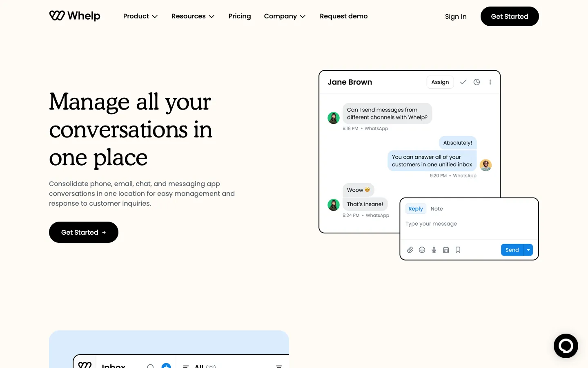Viewport: 588px width, 368px height.
Task: Click the paperclip attachment icon
Action: pyautogui.click(x=410, y=250)
